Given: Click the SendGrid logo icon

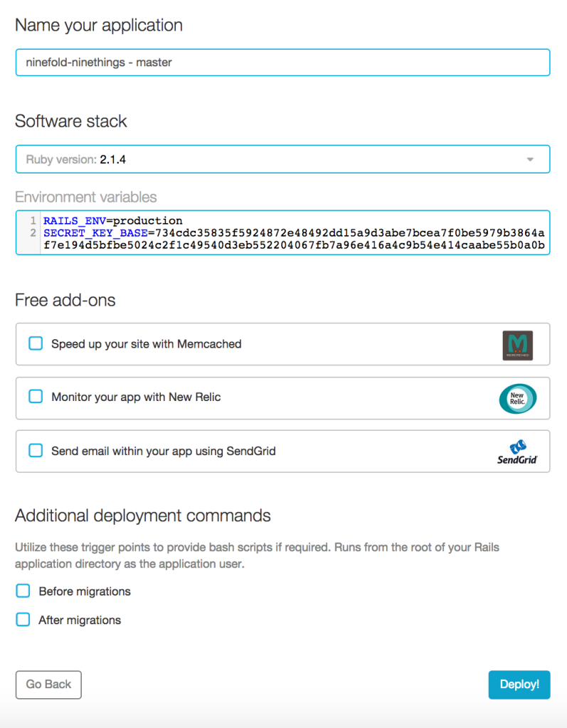Looking at the screenshot, I should [517, 451].
